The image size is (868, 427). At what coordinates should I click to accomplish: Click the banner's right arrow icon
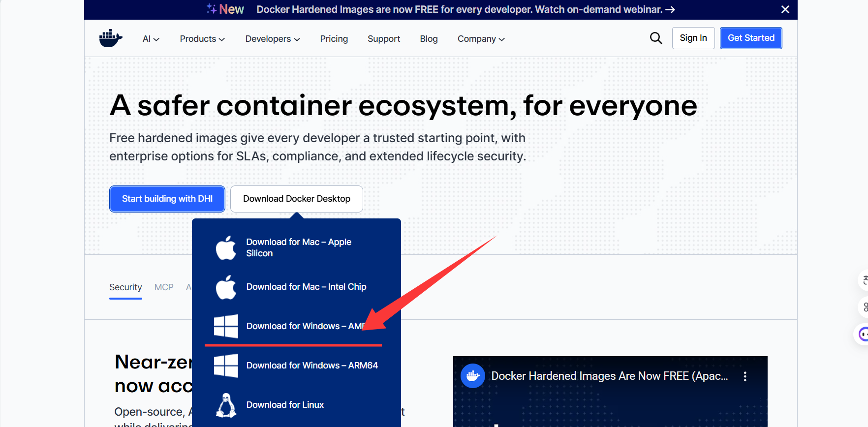tap(670, 9)
